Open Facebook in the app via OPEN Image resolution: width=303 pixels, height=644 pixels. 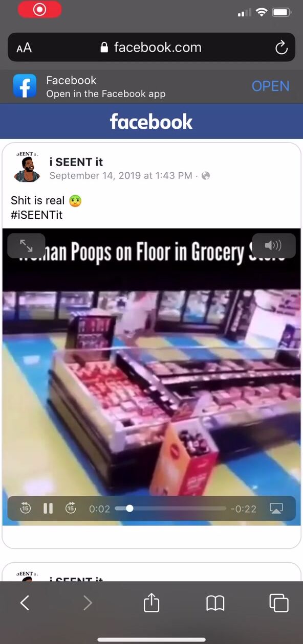270,86
